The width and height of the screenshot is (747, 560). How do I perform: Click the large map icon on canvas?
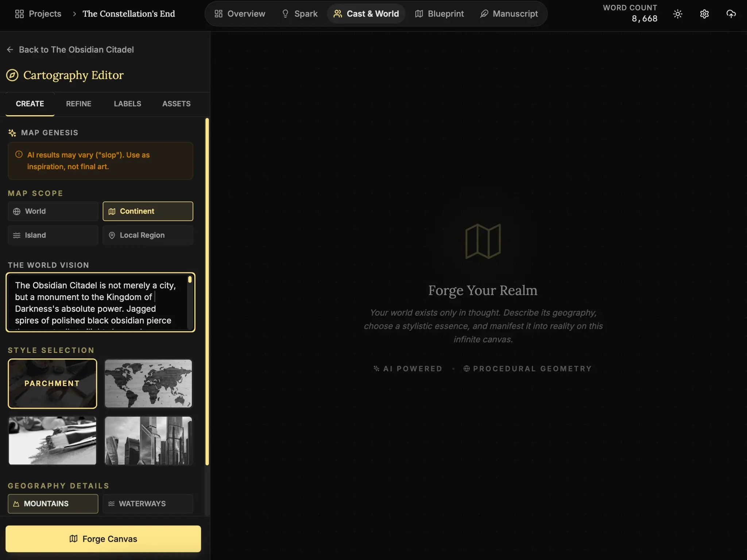click(x=483, y=241)
